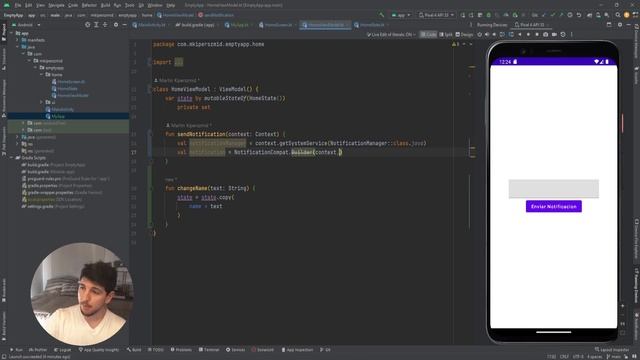Open Android project view dropdown
This screenshot has height=360, width=640.
[x=29, y=25]
